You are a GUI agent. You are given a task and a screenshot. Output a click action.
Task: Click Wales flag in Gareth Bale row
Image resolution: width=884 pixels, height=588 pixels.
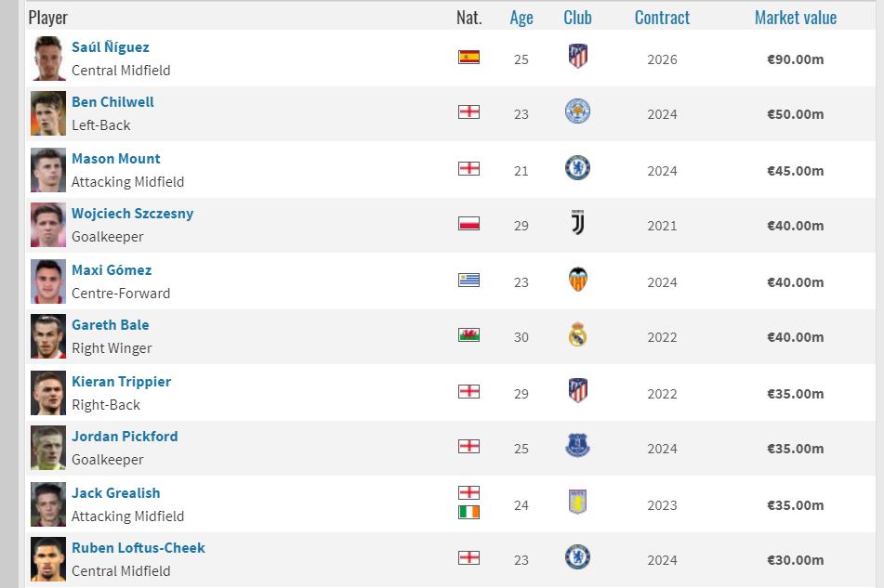point(468,335)
